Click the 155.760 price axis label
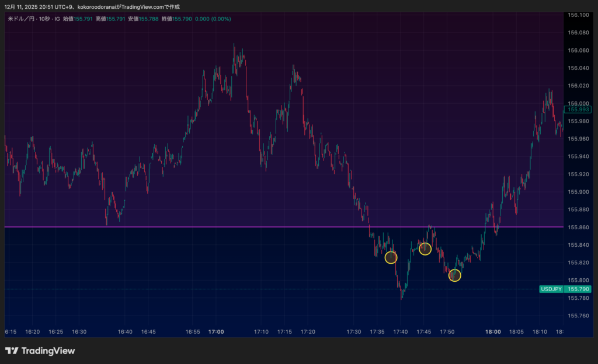The height and width of the screenshot is (364, 598). click(578, 316)
